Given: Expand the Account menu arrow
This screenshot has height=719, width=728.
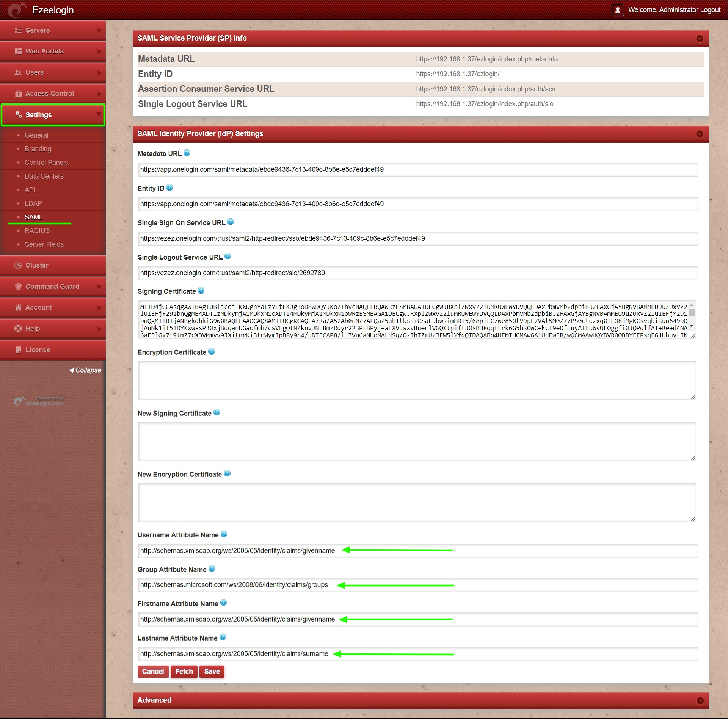Looking at the screenshot, I should point(99,307).
